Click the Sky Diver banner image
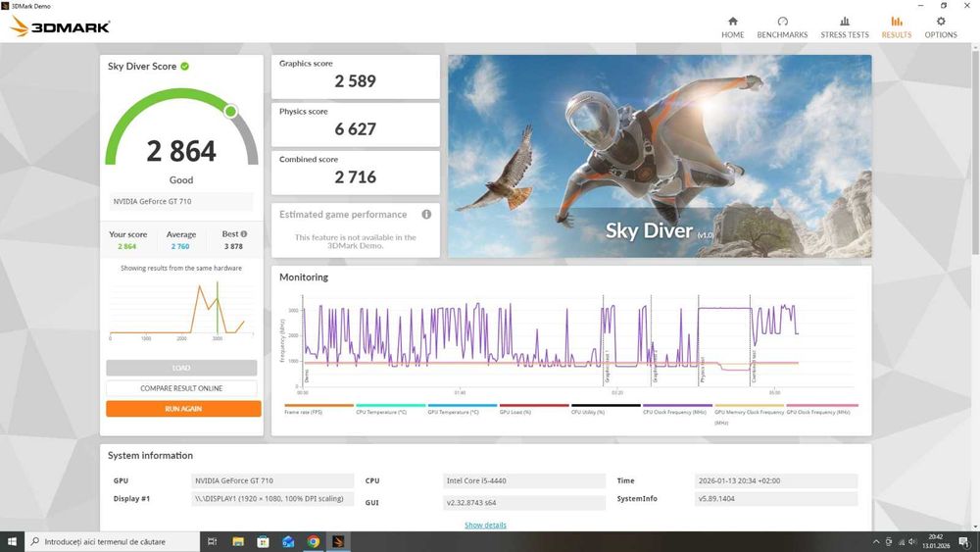The width and height of the screenshot is (980, 552). click(660, 156)
